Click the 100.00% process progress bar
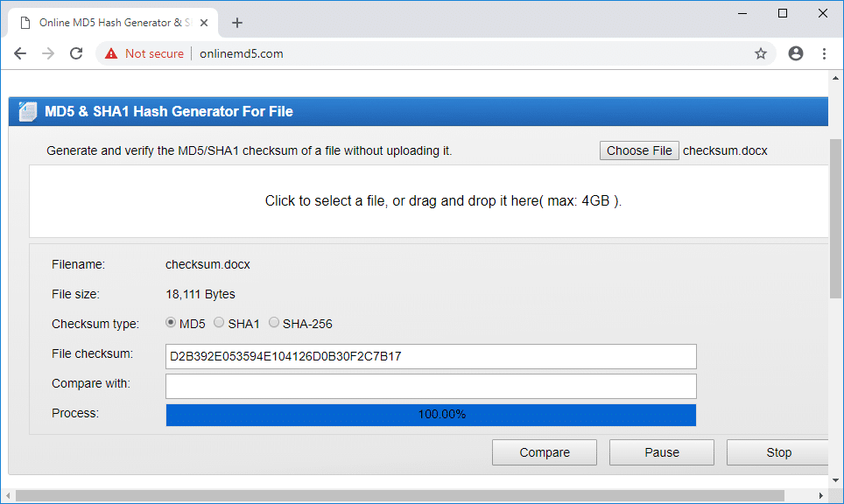Viewport: 844px width, 504px height. pyautogui.click(x=431, y=415)
